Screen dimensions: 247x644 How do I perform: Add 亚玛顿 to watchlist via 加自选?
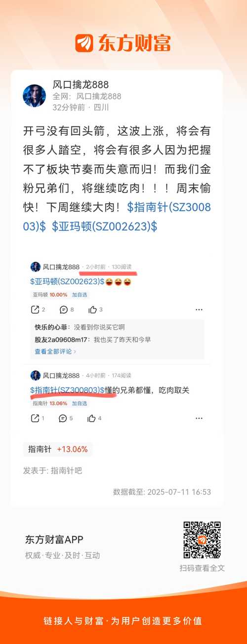(x=80, y=295)
